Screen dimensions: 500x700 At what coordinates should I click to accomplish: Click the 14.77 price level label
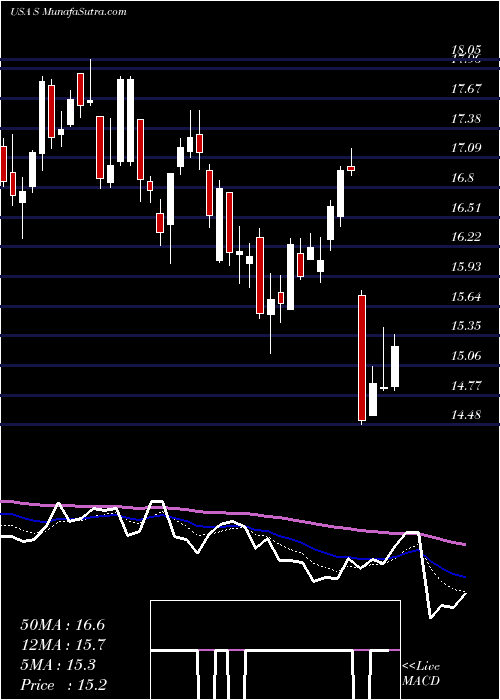(x=466, y=385)
